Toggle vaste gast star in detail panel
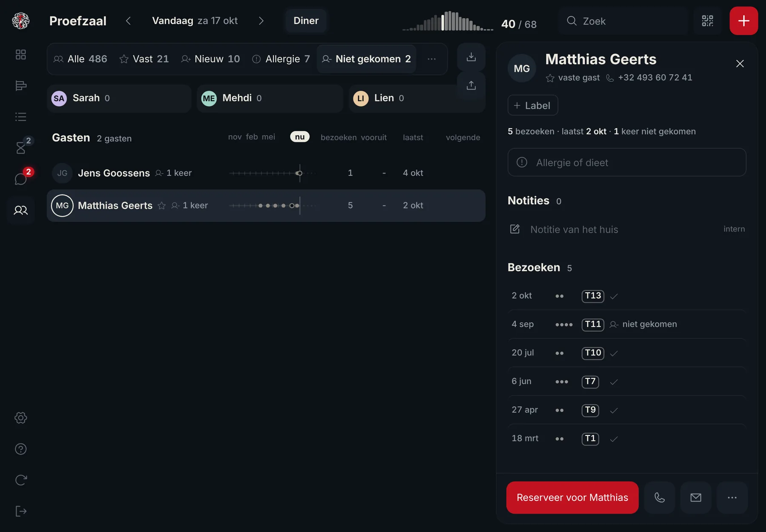 coord(550,78)
